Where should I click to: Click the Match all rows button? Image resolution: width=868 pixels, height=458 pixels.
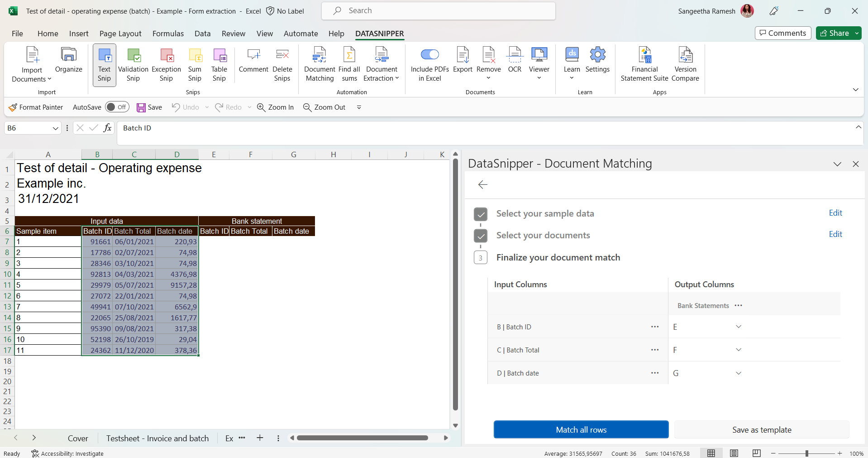[x=581, y=429]
